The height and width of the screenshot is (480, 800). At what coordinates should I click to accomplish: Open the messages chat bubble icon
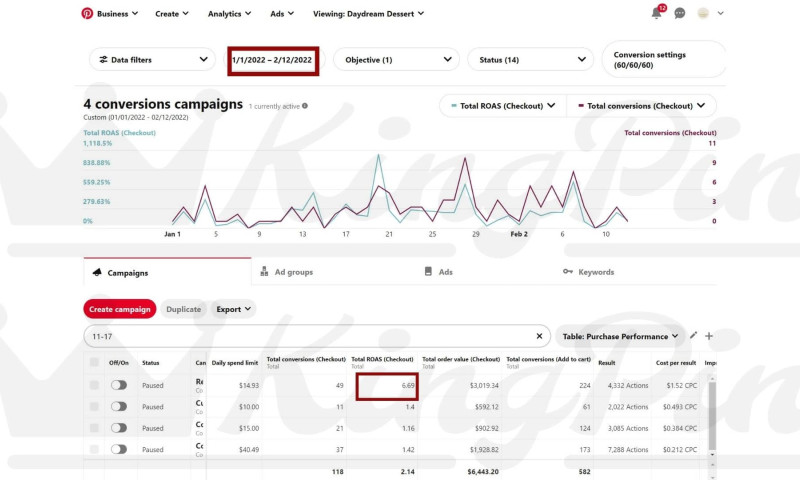pyautogui.click(x=680, y=14)
